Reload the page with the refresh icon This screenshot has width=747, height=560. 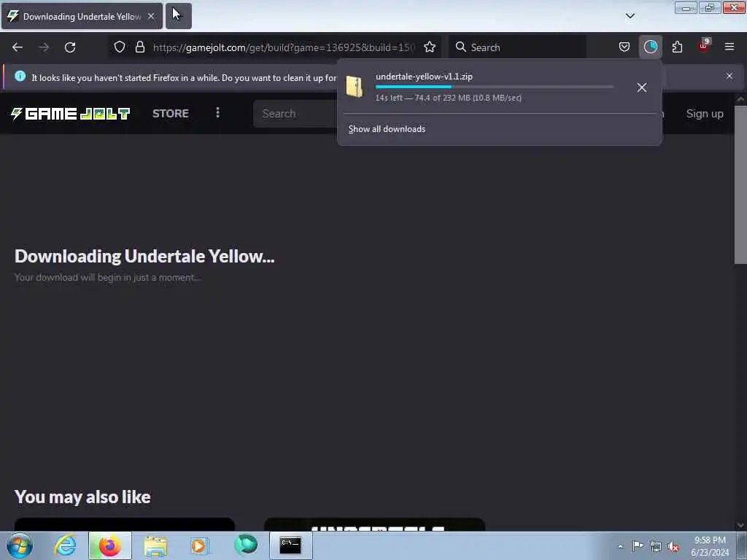(x=70, y=47)
